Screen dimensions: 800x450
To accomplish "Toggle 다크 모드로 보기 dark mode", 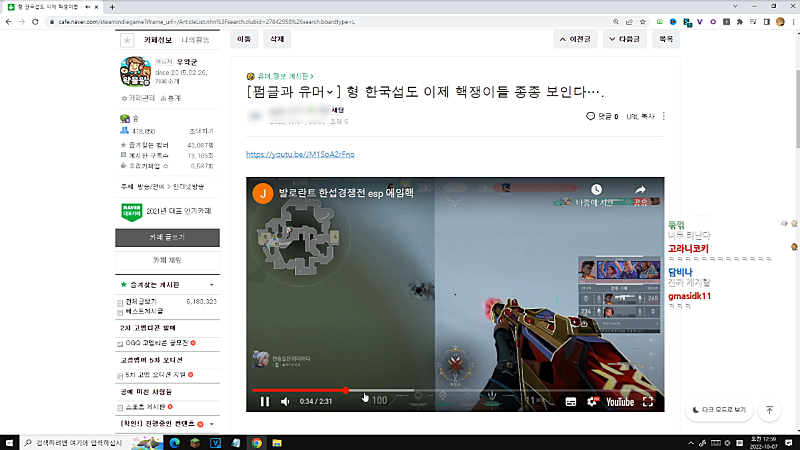I will tap(719, 410).
